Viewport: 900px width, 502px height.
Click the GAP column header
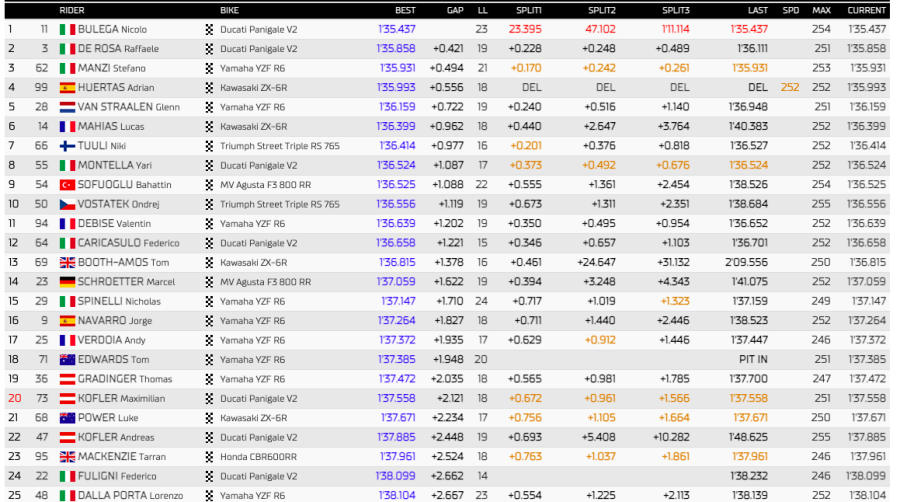(455, 10)
